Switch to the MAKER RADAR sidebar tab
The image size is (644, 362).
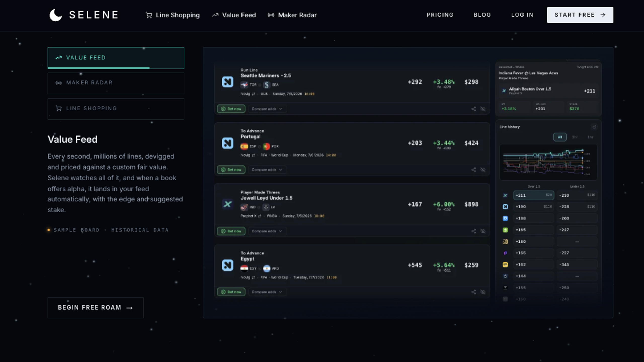116,83
